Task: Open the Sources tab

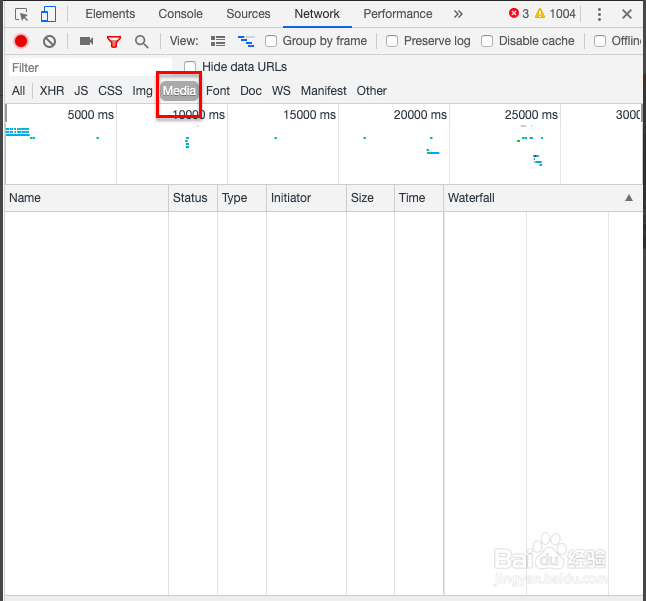Action: tap(248, 14)
